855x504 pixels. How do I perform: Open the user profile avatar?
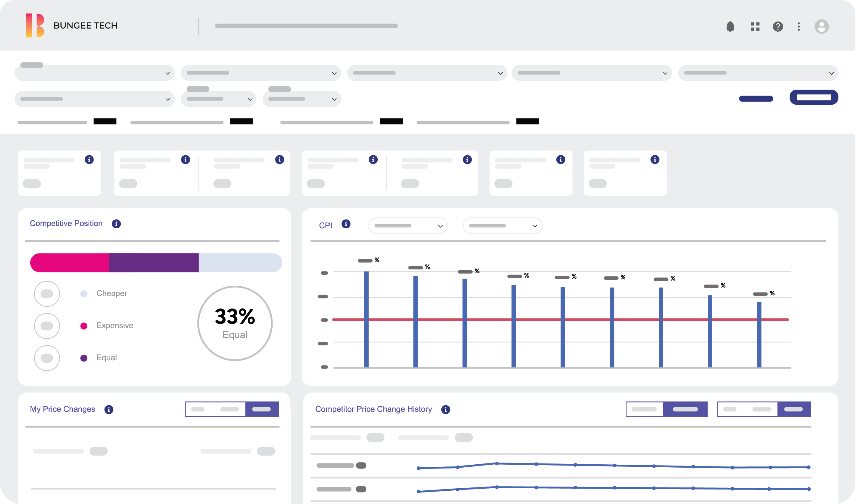(x=821, y=27)
